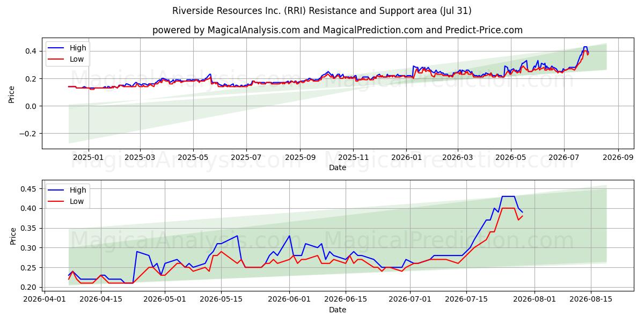644x322 pixels.
Task: Click the '2025-01' tick label on the top chart
Action: pos(88,157)
